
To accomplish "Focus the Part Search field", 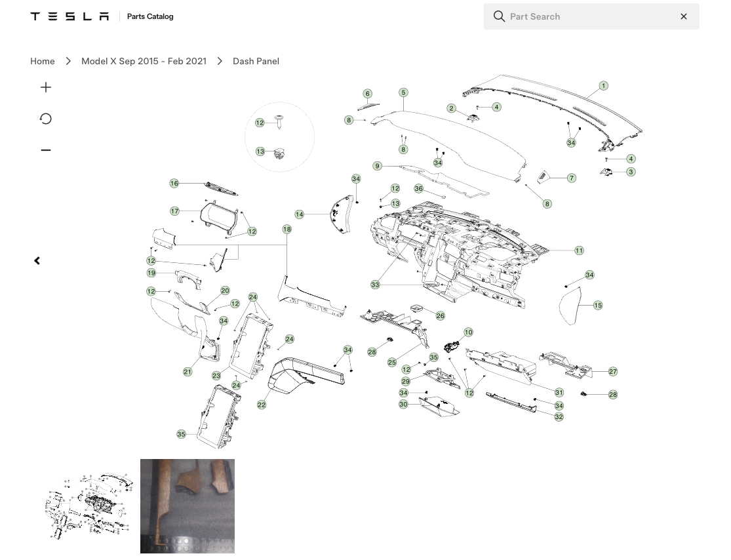I will click(x=591, y=16).
